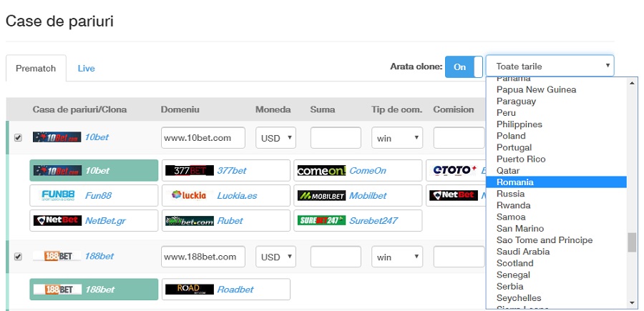Click the Surebet247 logo image
This screenshot has width=644, height=311.
pyautogui.click(x=321, y=220)
